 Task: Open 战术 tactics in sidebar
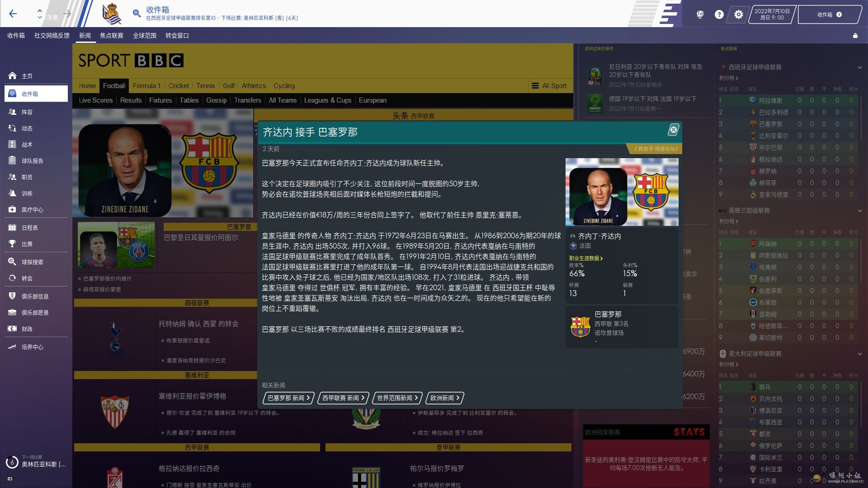[x=36, y=145]
